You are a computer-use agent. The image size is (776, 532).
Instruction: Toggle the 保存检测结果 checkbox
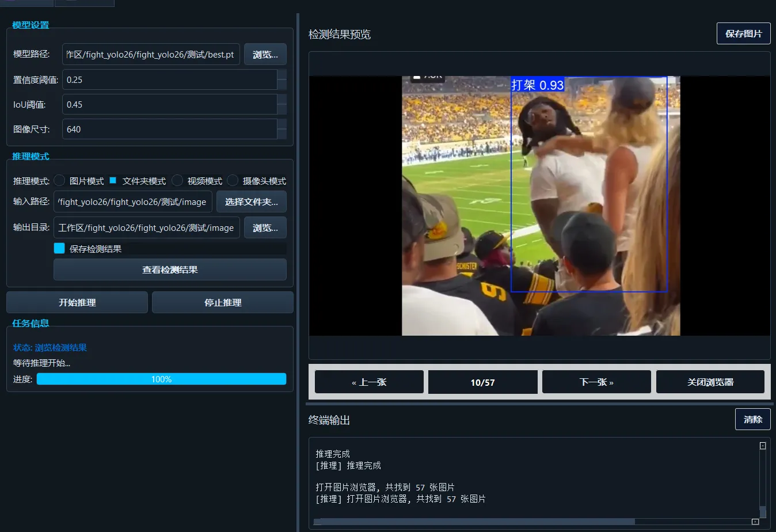click(59, 248)
